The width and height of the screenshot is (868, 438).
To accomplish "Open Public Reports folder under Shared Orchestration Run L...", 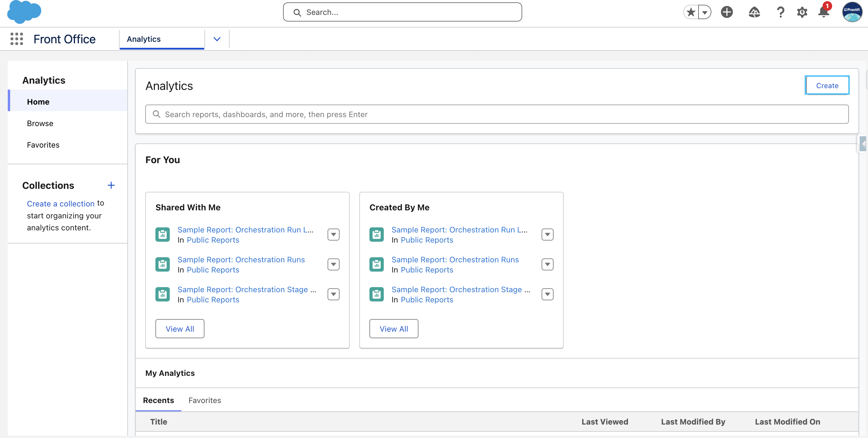I will coord(213,240).
